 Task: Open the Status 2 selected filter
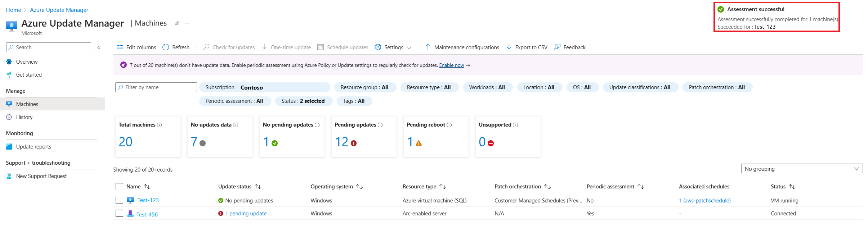(303, 101)
